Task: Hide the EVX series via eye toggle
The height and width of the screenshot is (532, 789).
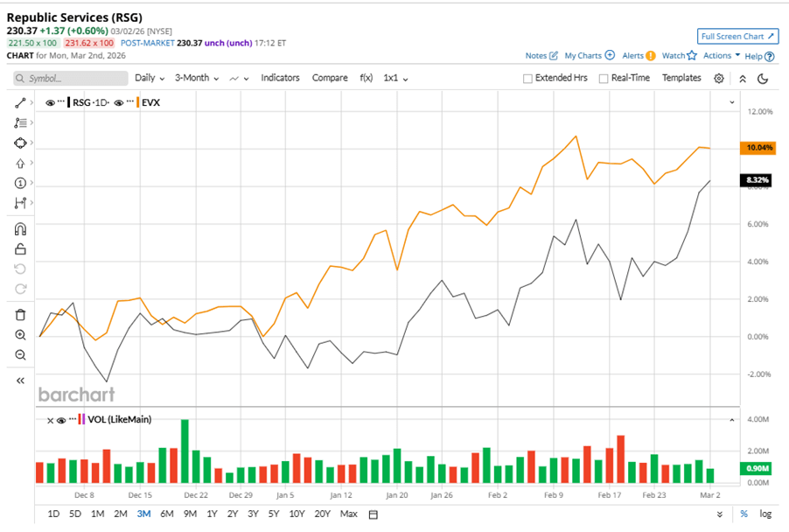Action: (117, 102)
